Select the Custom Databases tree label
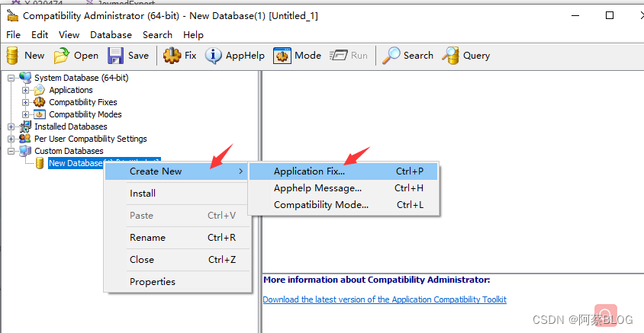Image resolution: width=644 pixels, height=333 pixels. point(69,151)
